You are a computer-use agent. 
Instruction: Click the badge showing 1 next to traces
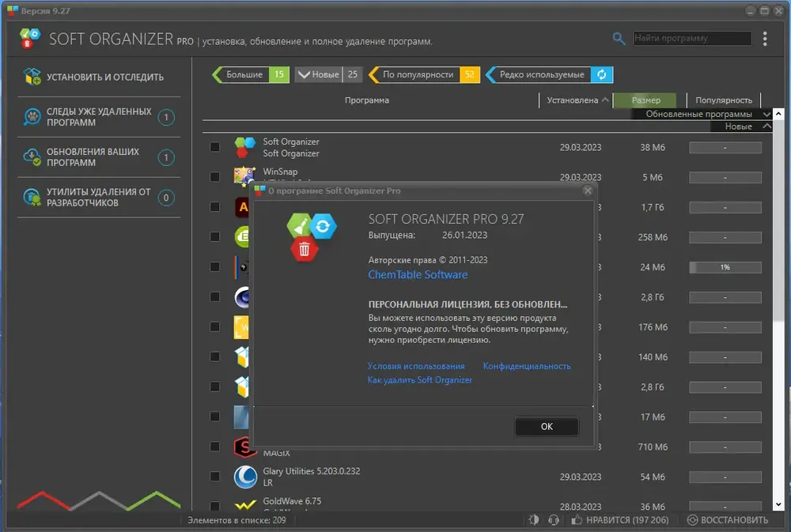pos(166,118)
